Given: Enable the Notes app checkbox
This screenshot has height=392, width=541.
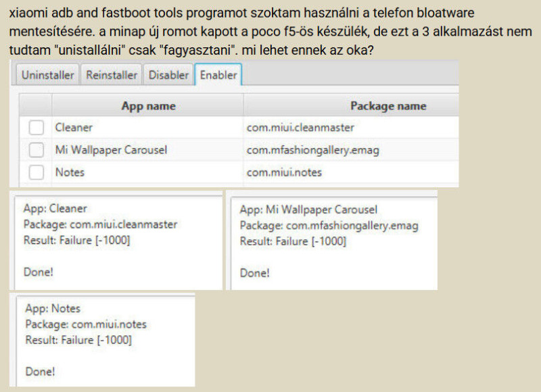Looking at the screenshot, I should [x=37, y=172].
